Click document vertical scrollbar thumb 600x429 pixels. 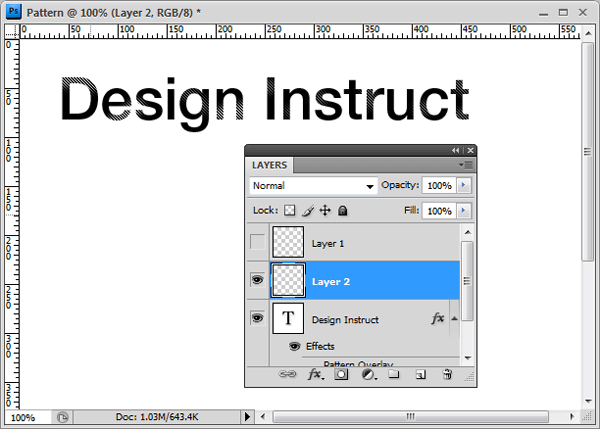point(587,152)
